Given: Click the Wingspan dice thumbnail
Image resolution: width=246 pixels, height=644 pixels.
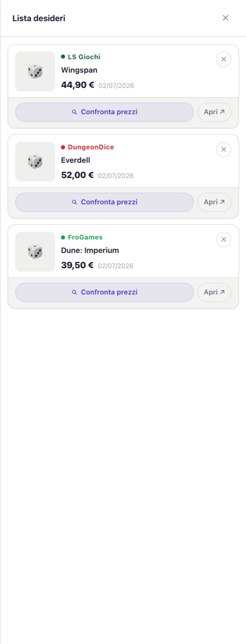Looking at the screenshot, I should point(35,72).
